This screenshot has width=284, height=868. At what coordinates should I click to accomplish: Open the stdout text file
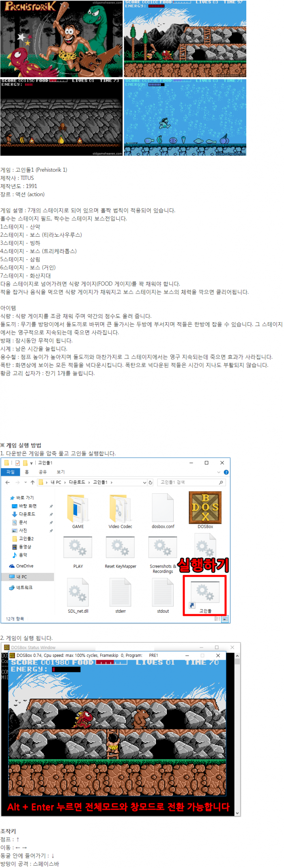(163, 595)
